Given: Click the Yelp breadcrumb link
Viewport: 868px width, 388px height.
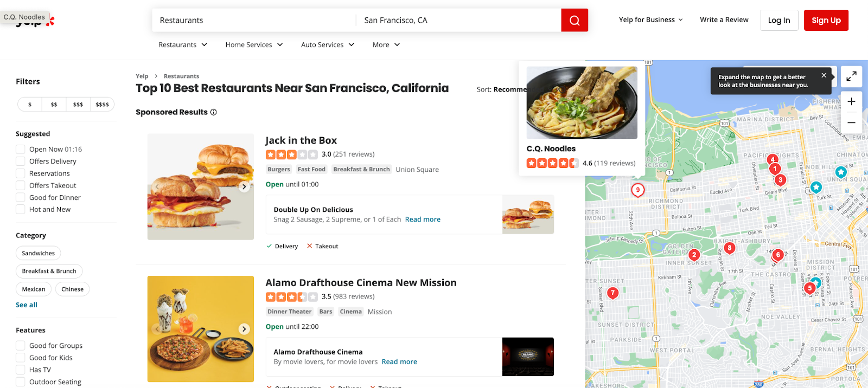Looking at the screenshot, I should [142, 76].
